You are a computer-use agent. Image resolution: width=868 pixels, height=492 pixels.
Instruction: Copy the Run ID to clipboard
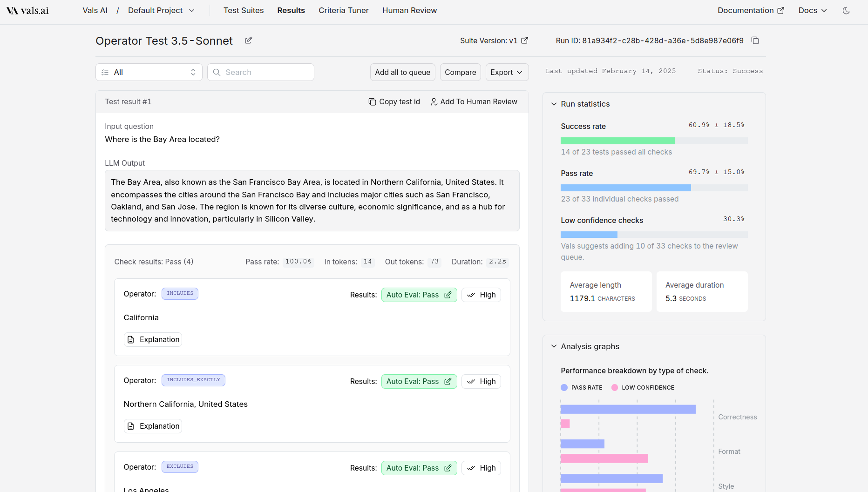[755, 40]
